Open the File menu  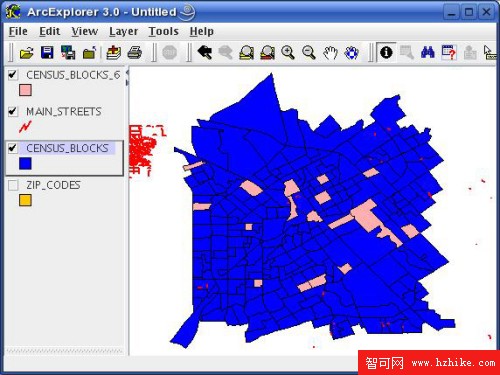[x=18, y=31]
